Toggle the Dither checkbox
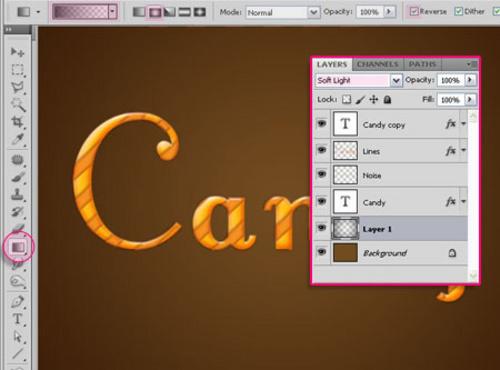Image resolution: width=500 pixels, height=370 pixels. (459, 12)
